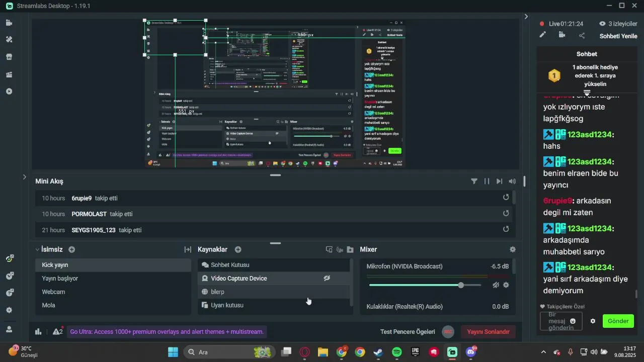This screenshot has width=644, height=362.
Task: Focus the Bir mesaj gönderin chat input
Action: coord(561,321)
